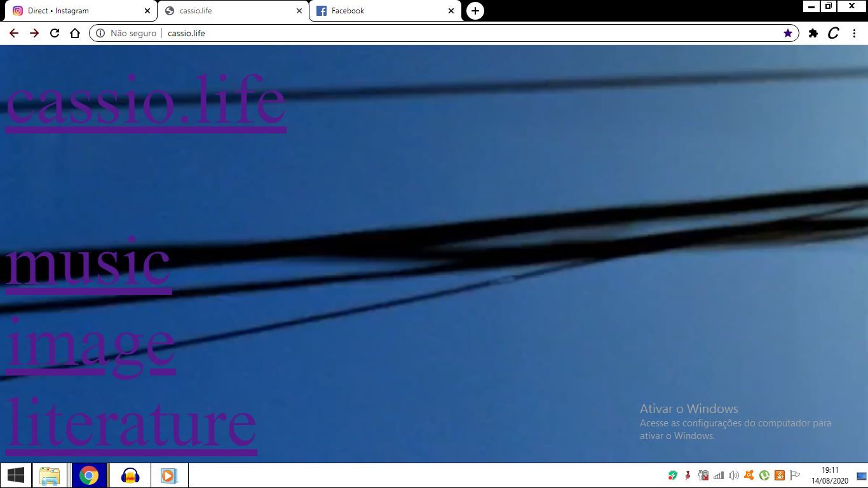Open the clock showing 19:11

830,475
